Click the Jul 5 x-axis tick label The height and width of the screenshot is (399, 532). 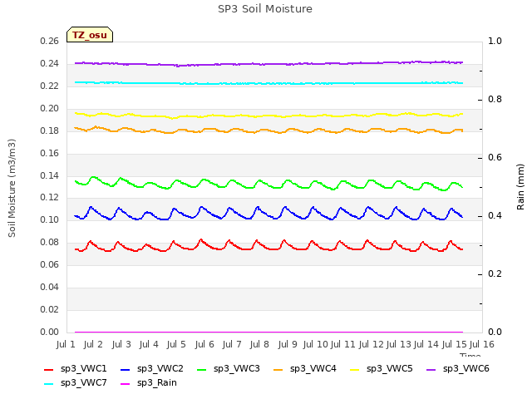click(x=176, y=344)
